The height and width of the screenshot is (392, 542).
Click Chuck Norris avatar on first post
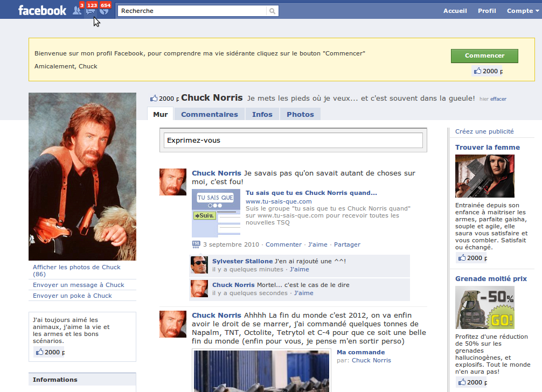point(173,182)
